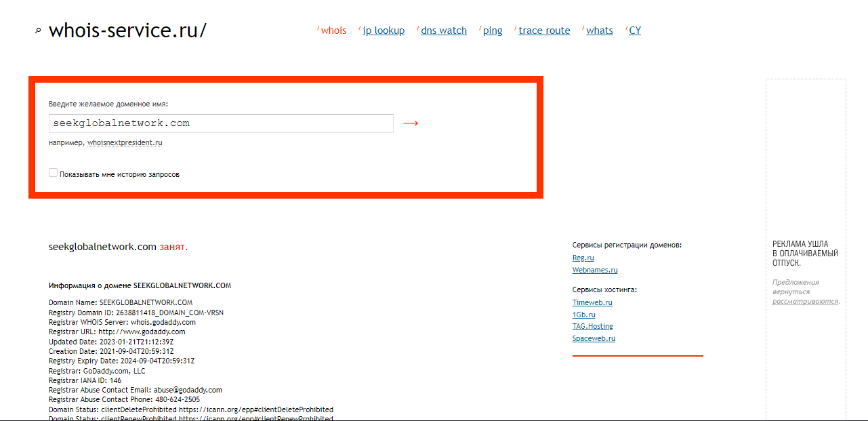
Task: Open the TAG.Hosting link
Action: tap(592, 326)
